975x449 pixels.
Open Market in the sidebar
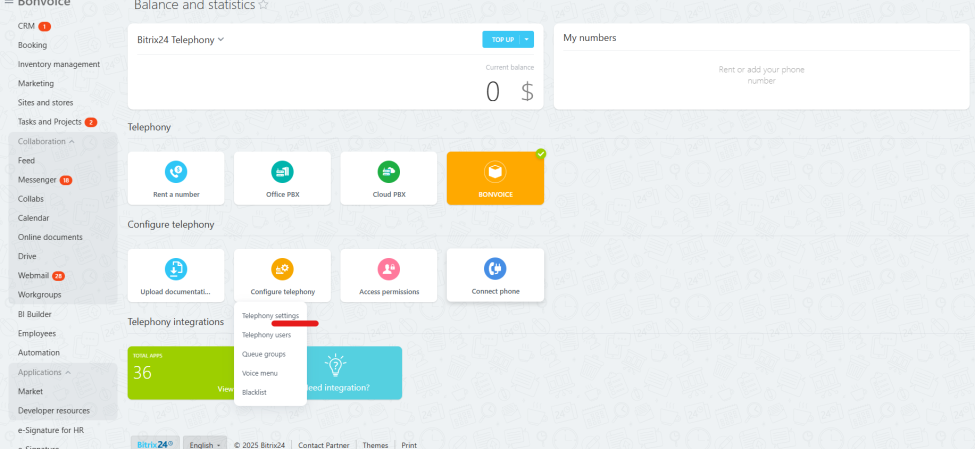click(x=30, y=391)
